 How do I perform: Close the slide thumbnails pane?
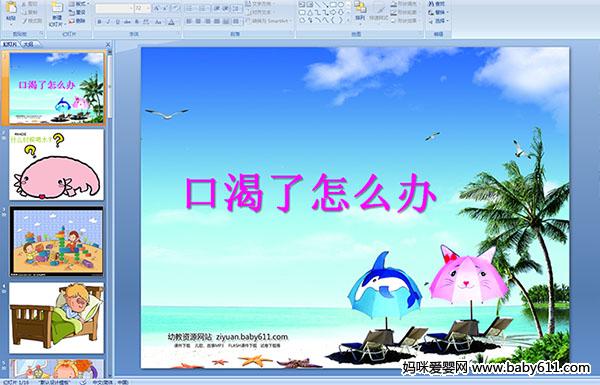(108, 44)
